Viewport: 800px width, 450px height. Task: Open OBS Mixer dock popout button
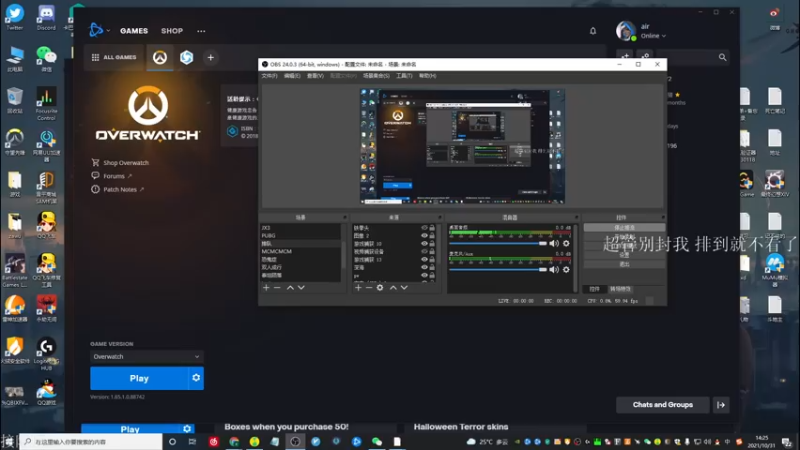tap(577, 217)
